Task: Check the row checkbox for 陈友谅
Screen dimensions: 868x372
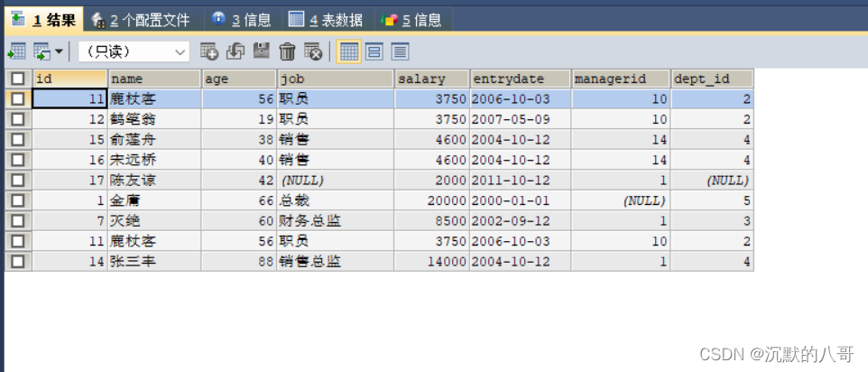Action: pos(18,180)
